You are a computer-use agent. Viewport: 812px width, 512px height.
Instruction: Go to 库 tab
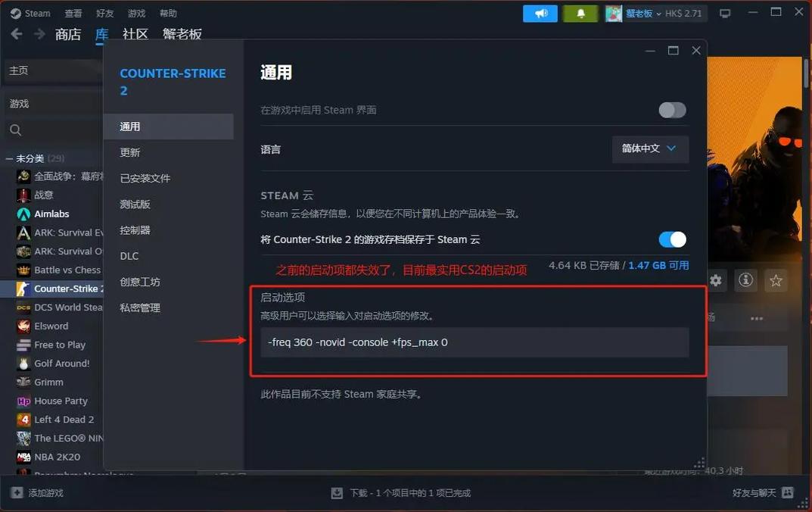point(101,34)
